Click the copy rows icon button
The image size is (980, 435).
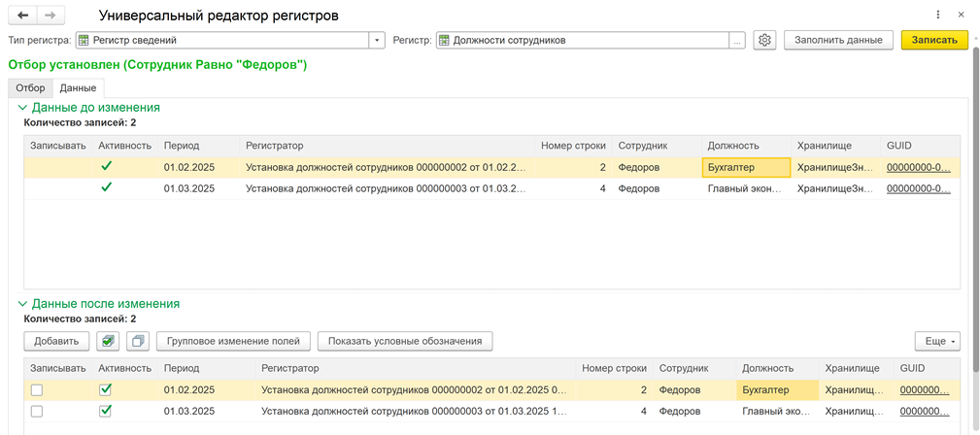(138, 341)
